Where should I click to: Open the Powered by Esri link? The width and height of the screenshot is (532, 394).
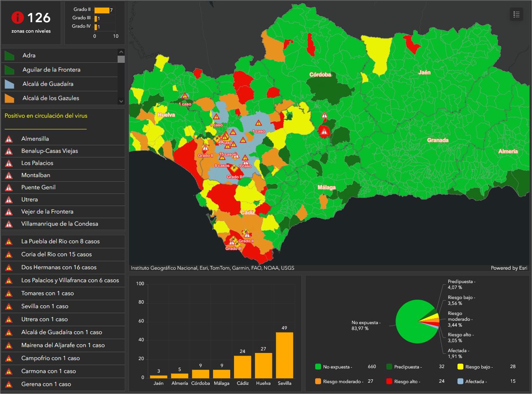(509, 268)
